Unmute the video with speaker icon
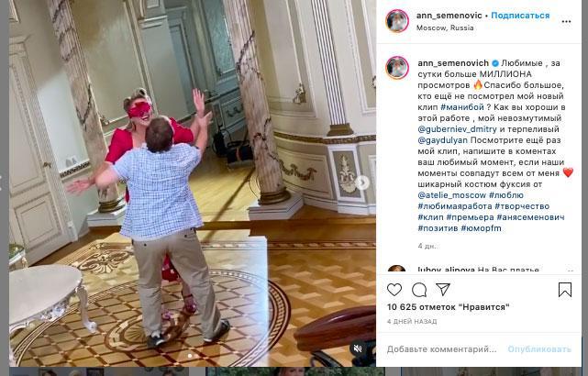This screenshot has height=376, width=588. (358, 348)
